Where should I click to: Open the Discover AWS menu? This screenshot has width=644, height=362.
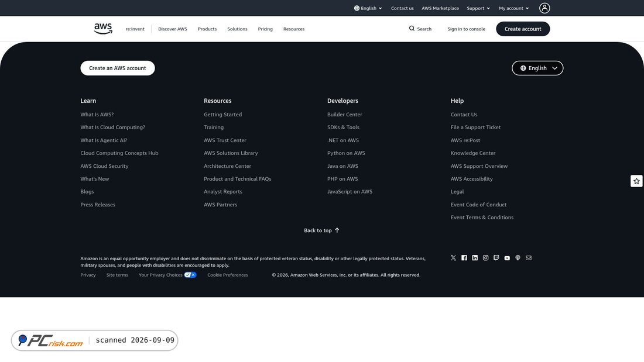pyautogui.click(x=173, y=29)
